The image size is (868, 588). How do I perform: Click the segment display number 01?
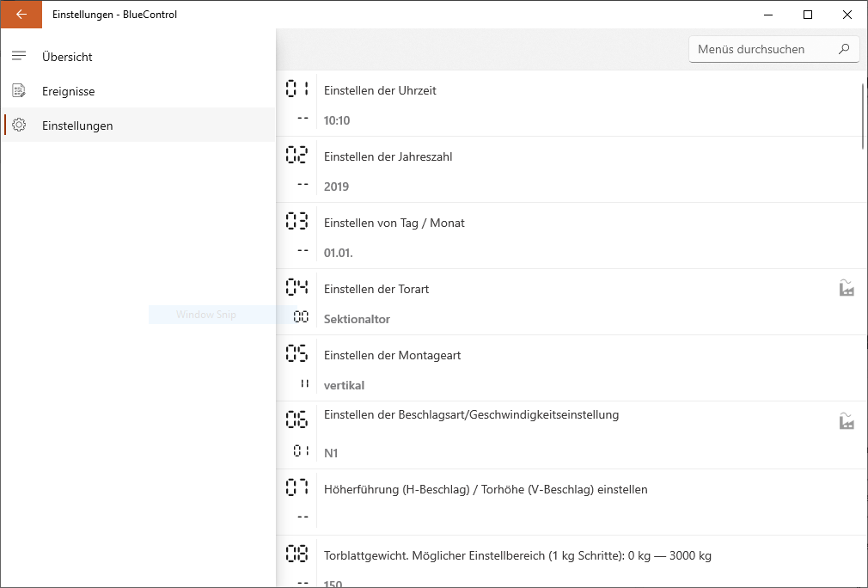296,89
